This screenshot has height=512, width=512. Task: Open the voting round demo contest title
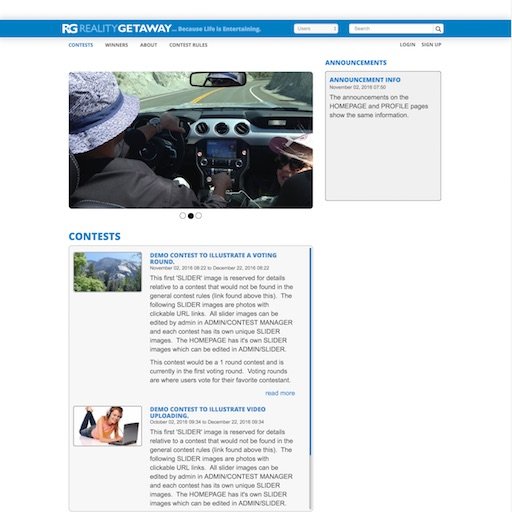click(x=213, y=258)
